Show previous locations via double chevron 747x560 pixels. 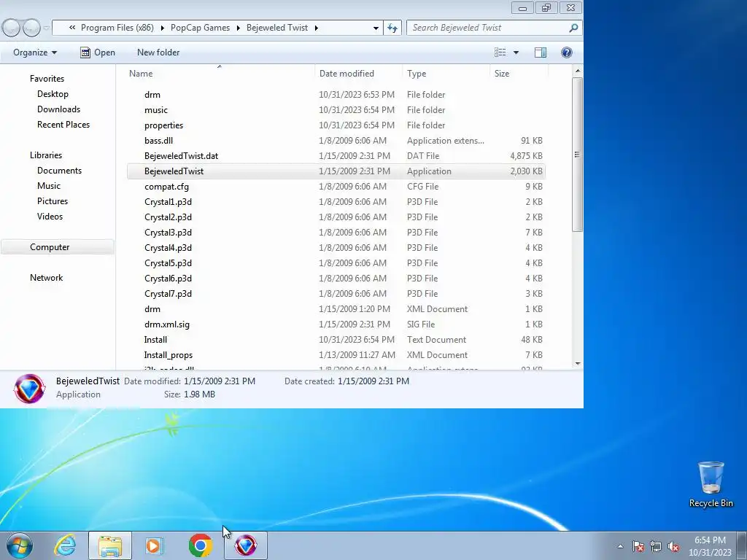(72, 28)
